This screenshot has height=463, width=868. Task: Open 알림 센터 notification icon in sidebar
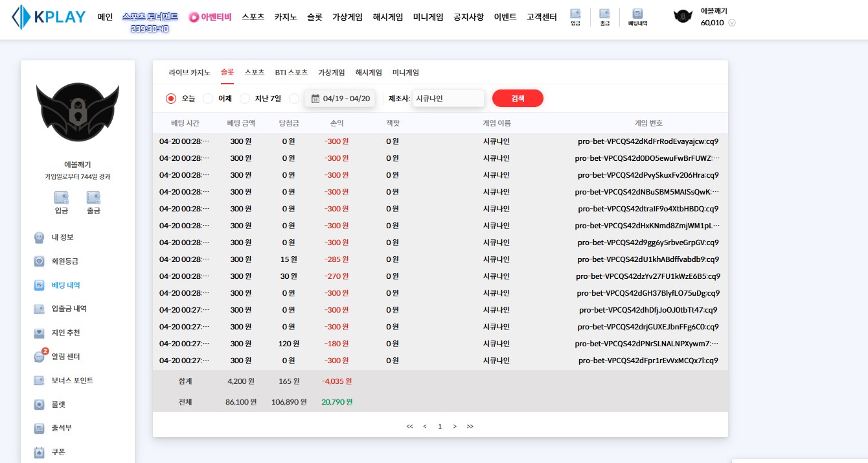pos(40,357)
